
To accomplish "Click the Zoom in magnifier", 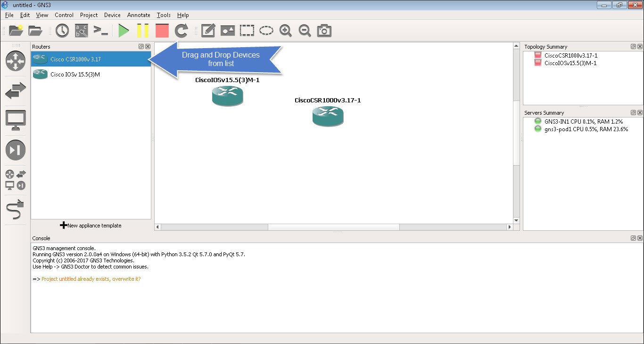I will 285,31.
